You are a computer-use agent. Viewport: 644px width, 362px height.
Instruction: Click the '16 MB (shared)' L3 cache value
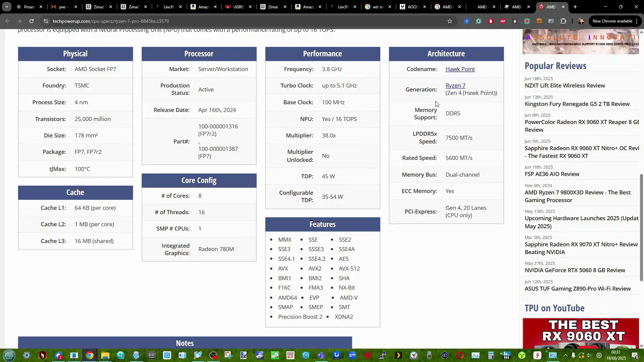[94, 241]
